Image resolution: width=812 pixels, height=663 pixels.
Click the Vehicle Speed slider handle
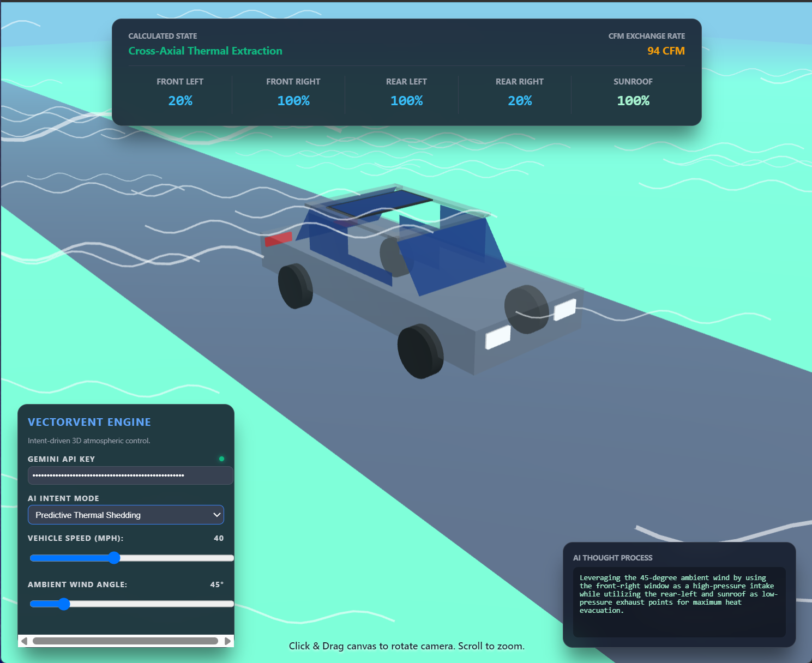[x=114, y=558]
